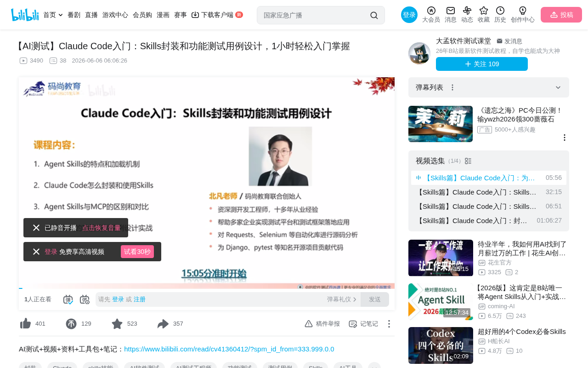588x368 pixels.
Task: Open the bilibili logo homepage
Action: pos(25,15)
